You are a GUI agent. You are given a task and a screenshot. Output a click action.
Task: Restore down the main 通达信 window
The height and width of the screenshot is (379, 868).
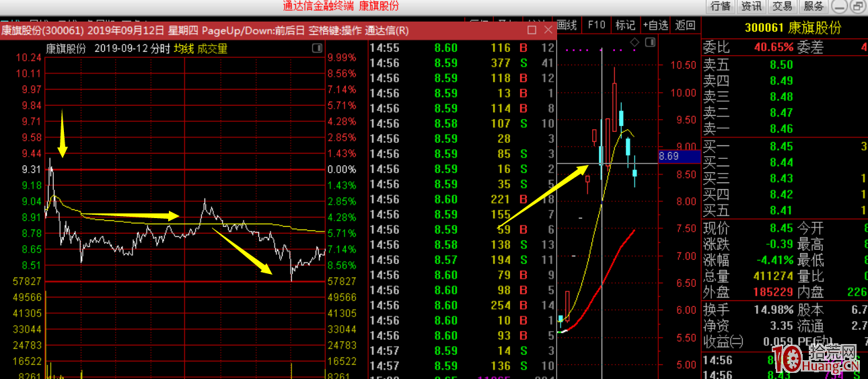click(858, 7)
